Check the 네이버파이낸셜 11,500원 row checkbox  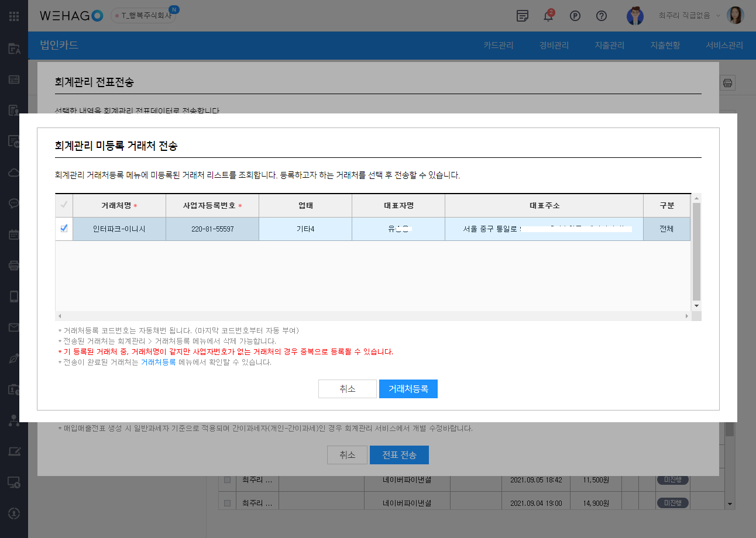(x=227, y=480)
